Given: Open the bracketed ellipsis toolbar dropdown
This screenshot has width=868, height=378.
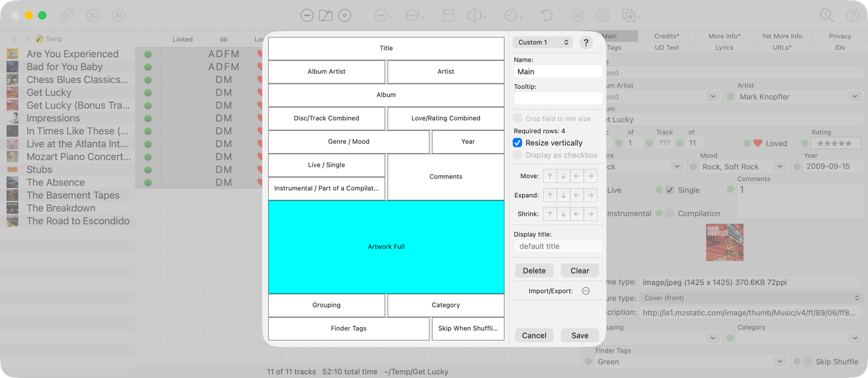Looking at the screenshot, I should (415, 16).
